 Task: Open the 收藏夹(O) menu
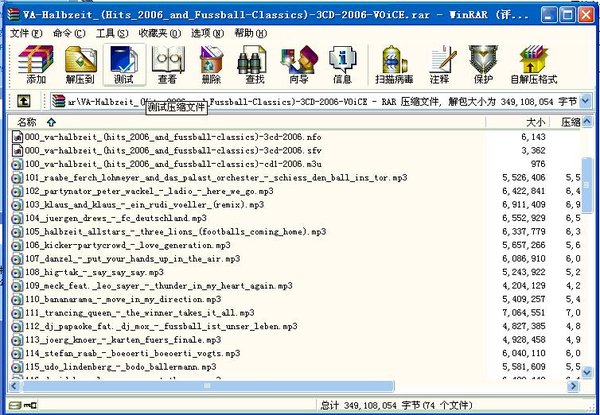coord(160,34)
